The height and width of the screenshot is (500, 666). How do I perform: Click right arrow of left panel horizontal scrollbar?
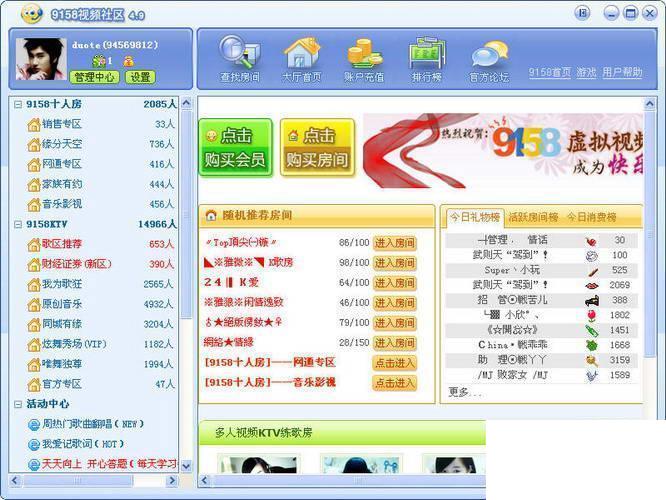click(x=172, y=480)
